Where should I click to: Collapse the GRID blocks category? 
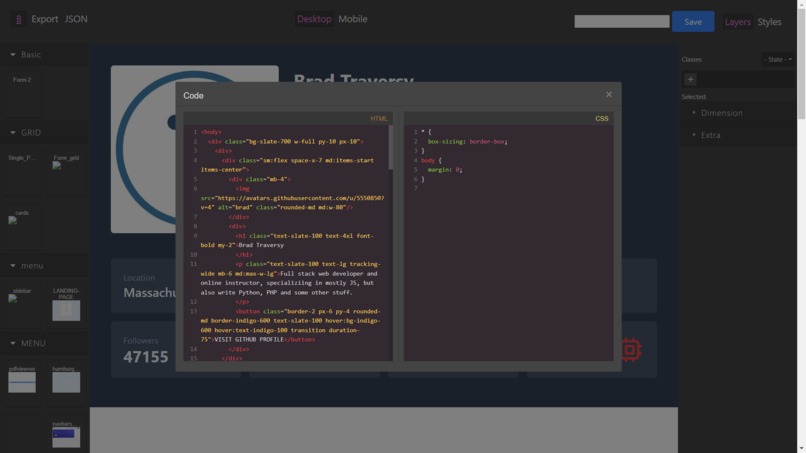[x=44, y=133]
